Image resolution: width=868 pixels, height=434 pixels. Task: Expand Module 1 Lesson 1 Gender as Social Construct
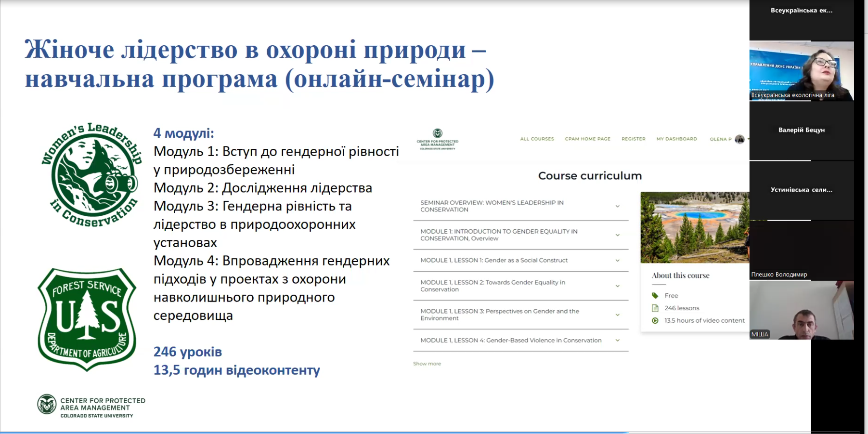coord(617,261)
